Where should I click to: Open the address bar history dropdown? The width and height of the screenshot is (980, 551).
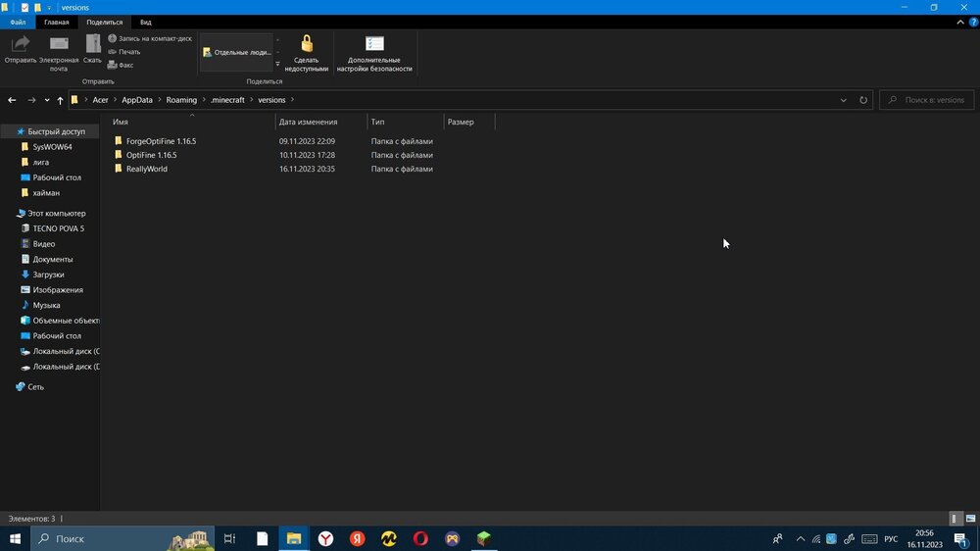(843, 100)
